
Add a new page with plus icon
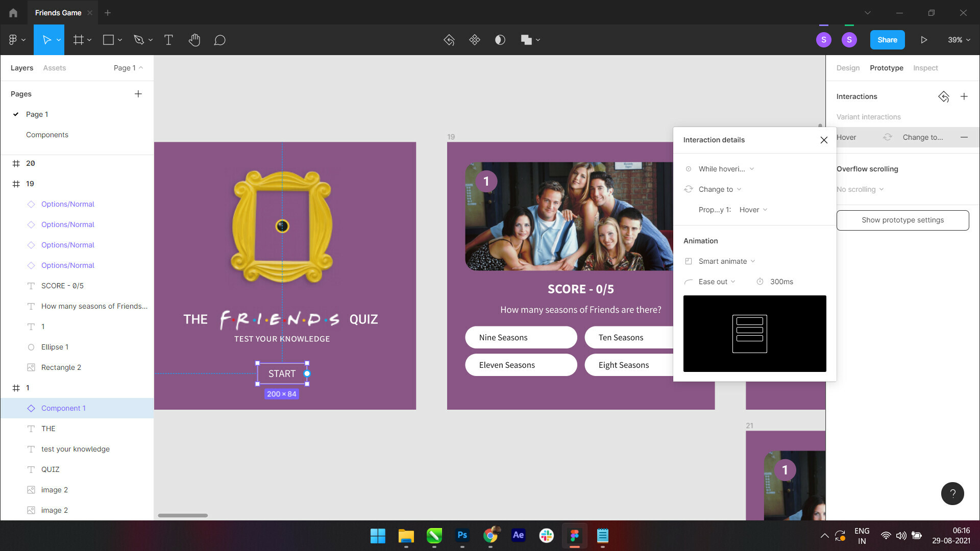click(138, 94)
